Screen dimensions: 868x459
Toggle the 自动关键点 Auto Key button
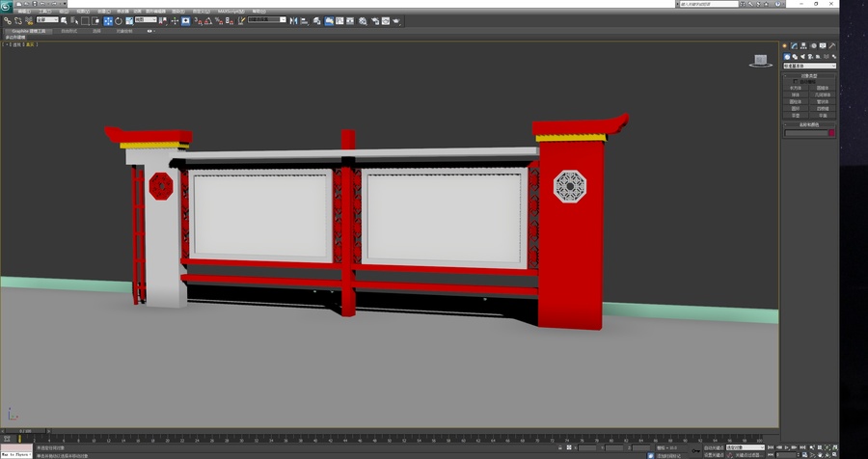pos(714,447)
